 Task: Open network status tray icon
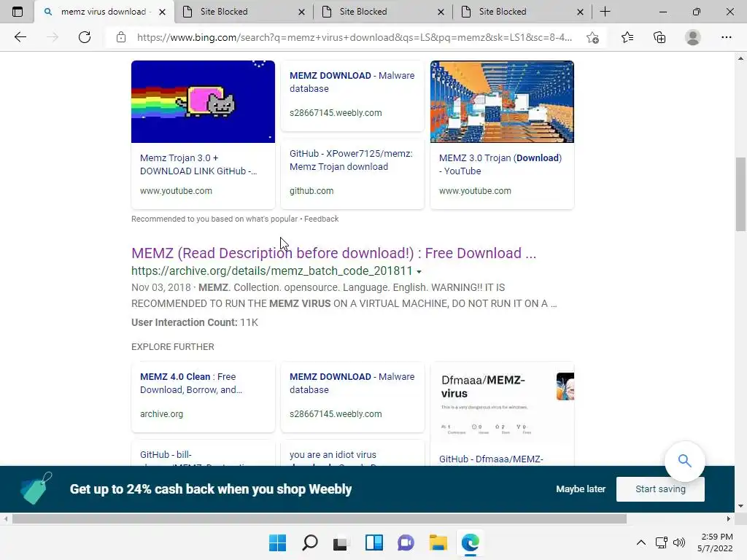click(x=661, y=542)
